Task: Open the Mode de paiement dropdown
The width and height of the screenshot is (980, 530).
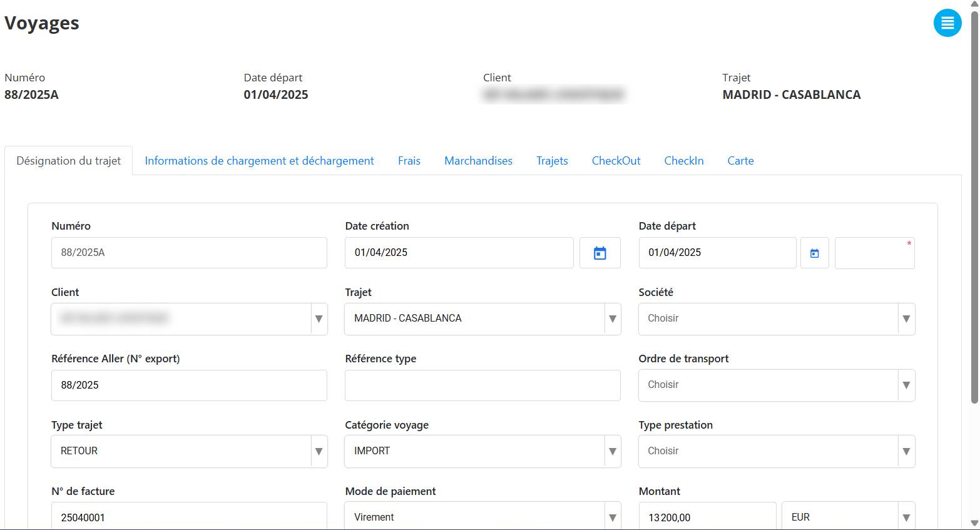Action: [x=482, y=516]
